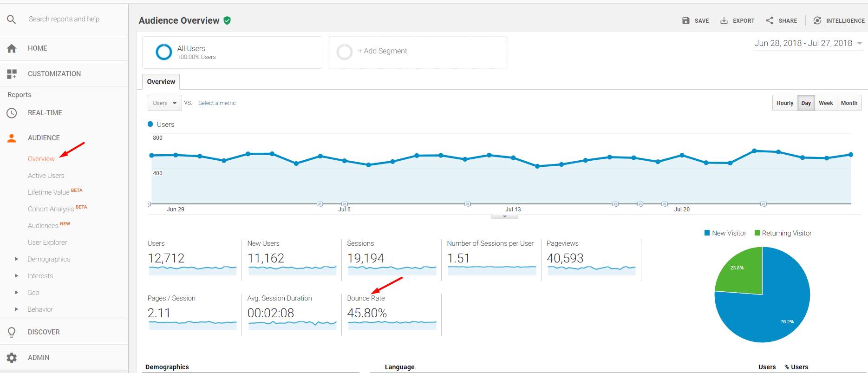Click the Save floppy disk icon
The image size is (868, 373).
[685, 20]
